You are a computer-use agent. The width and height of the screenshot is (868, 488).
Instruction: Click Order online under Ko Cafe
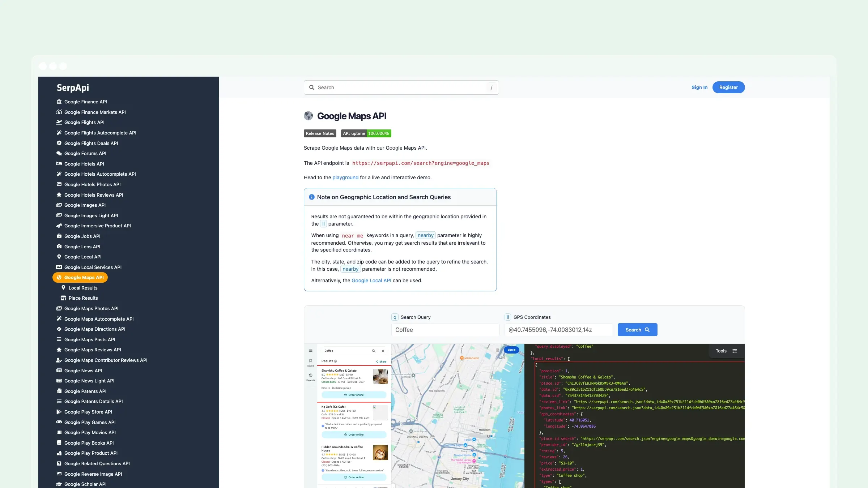[x=354, y=435]
